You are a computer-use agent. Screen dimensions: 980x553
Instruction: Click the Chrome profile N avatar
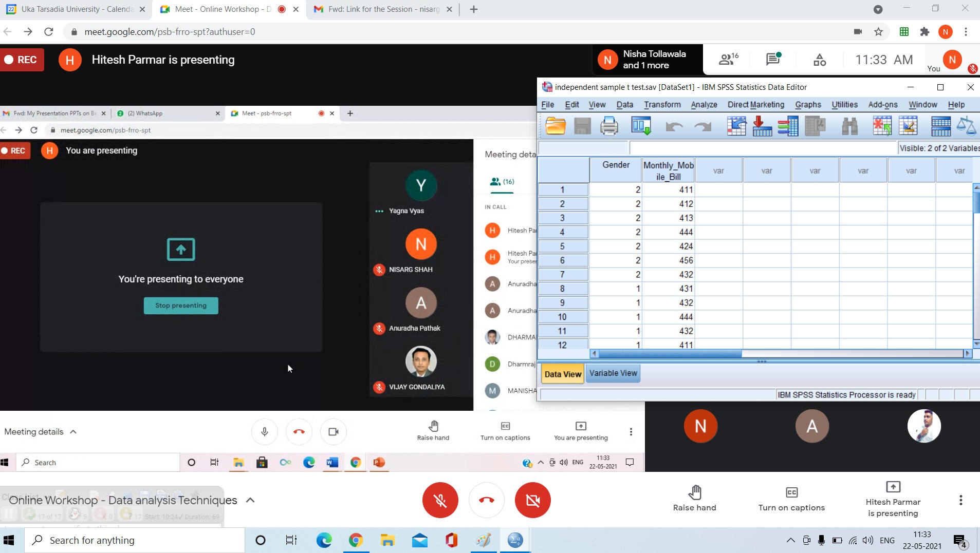point(945,32)
